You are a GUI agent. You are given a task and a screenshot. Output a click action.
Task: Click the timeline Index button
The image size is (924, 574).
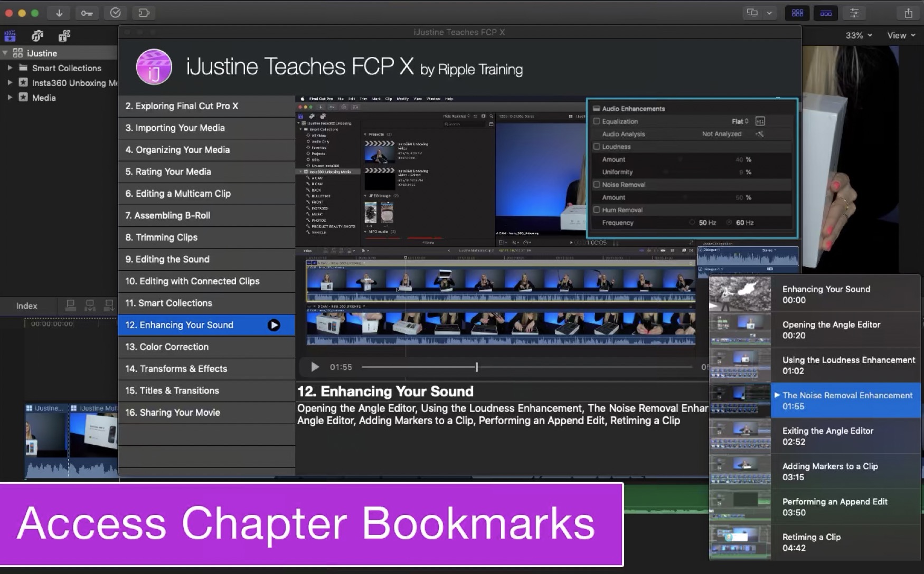pos(26,306)
